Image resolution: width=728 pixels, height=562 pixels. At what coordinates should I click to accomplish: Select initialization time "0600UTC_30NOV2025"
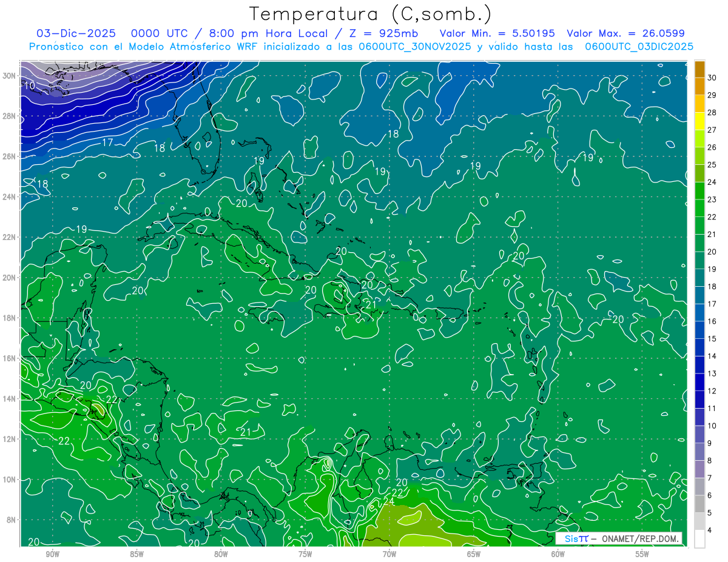point(414,46)
